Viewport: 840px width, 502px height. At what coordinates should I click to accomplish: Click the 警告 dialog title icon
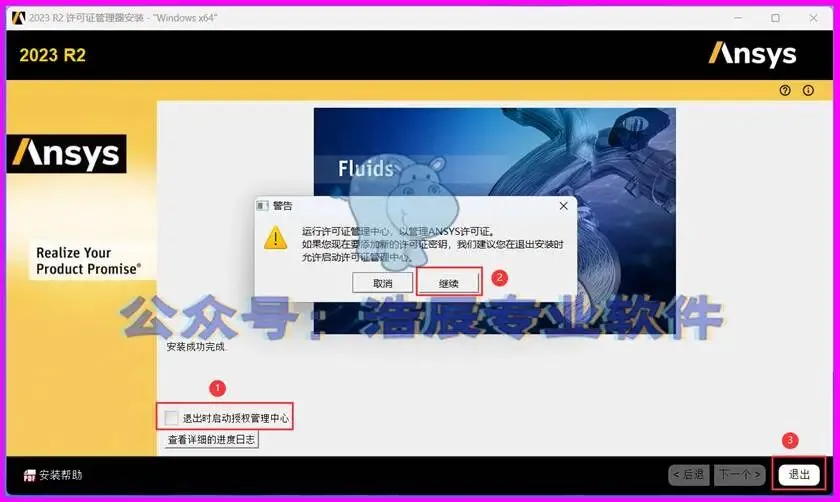click(262, 206)
